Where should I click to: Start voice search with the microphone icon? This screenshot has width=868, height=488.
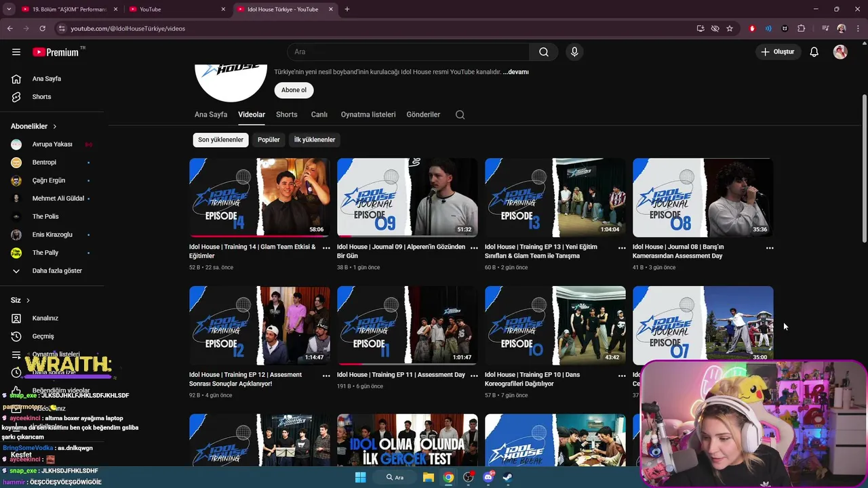tap(574, 52)
